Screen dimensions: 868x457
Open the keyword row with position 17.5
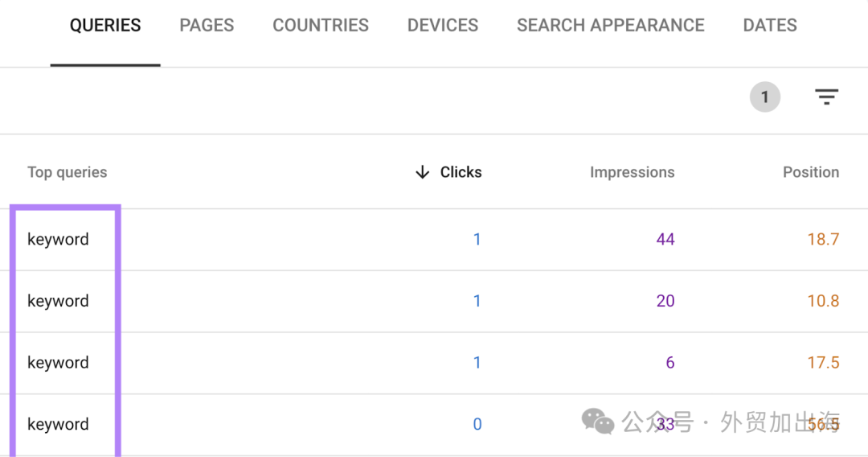434,364
